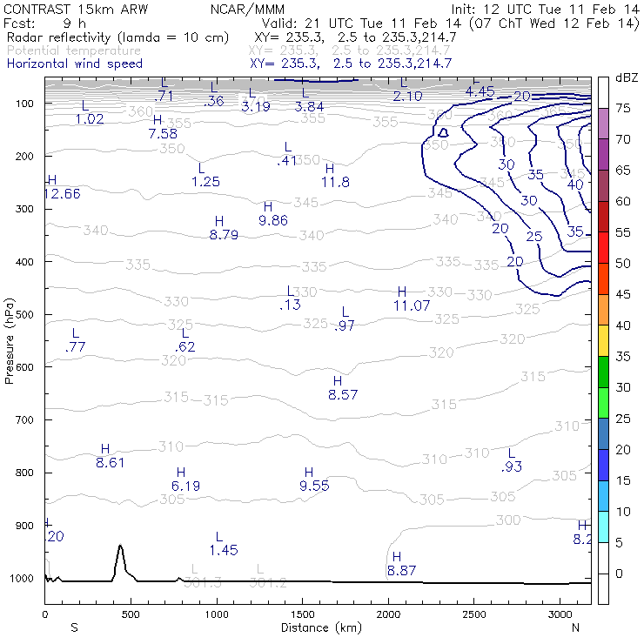Screen dimensions: 644x644
Task: Click the 30-35 dBZ dark green swatch
Action: [x=603, y=372]
